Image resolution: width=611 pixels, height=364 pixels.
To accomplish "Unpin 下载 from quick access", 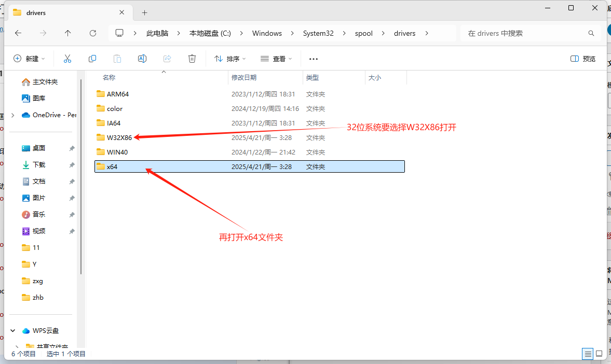I will point(72,165).
